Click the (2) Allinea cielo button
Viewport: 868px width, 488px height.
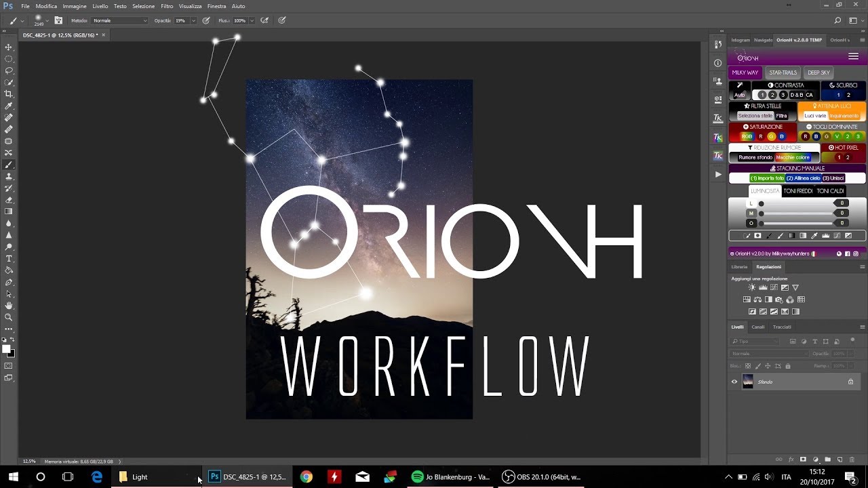tap(804, 178)
